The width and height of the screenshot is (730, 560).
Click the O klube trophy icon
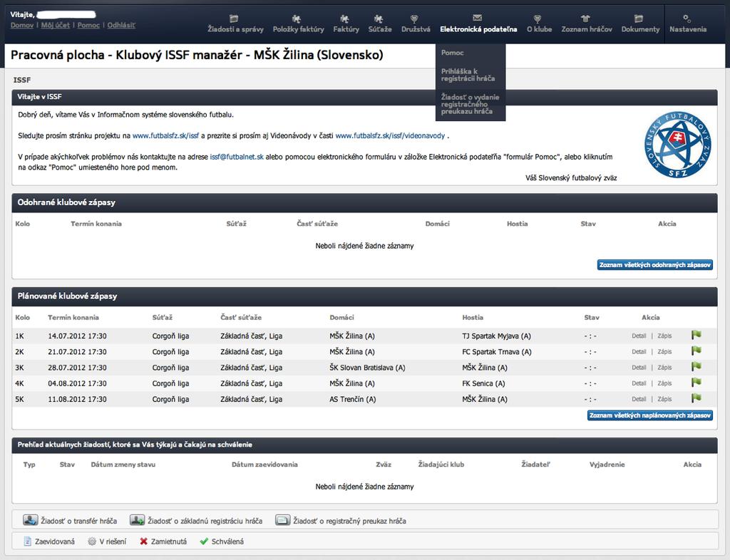538,19
